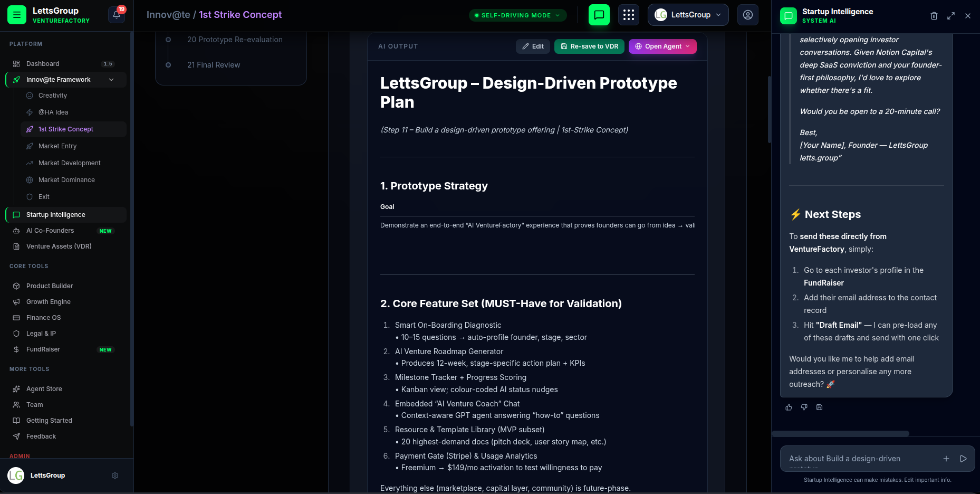
Task: Close the Startup Intelligence panel
Action: click(x=968, y=16)
